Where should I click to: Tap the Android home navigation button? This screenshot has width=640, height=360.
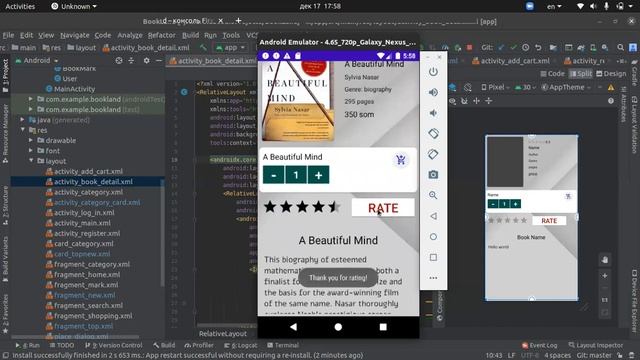click(x=338, y=327)
